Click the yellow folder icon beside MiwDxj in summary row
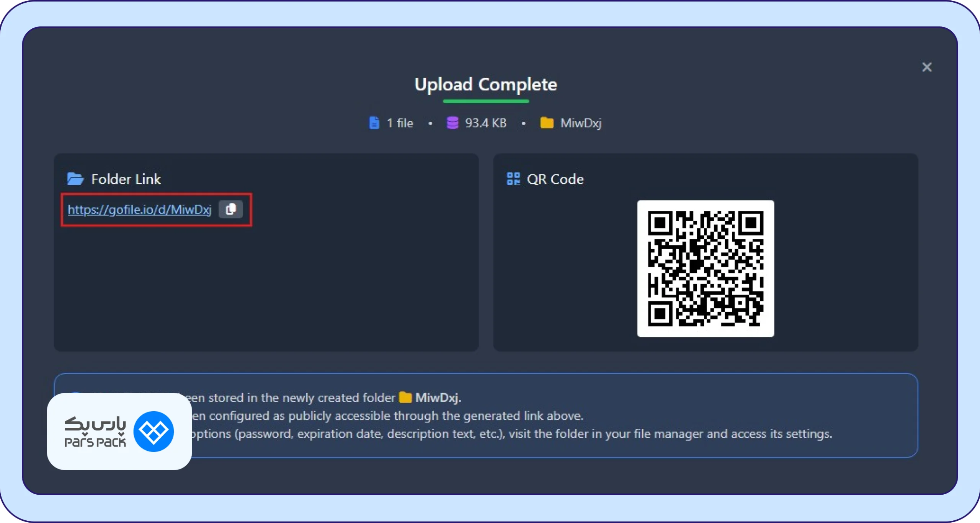This screenshot has height=523, width=980. coord(547,123)
